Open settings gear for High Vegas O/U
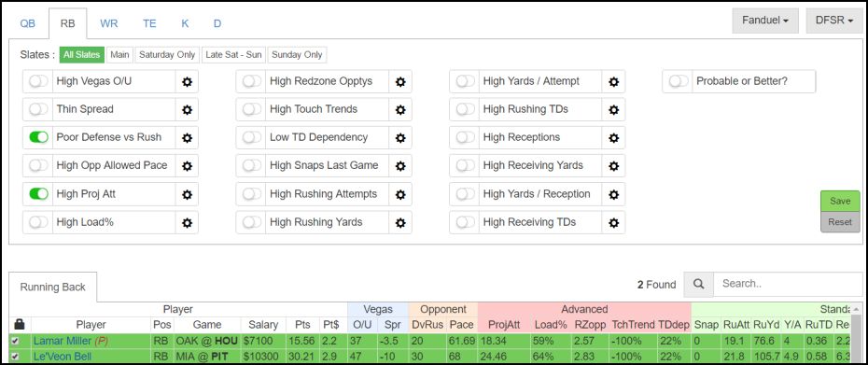Screen dimensions: 868x365 coord(187,81)
